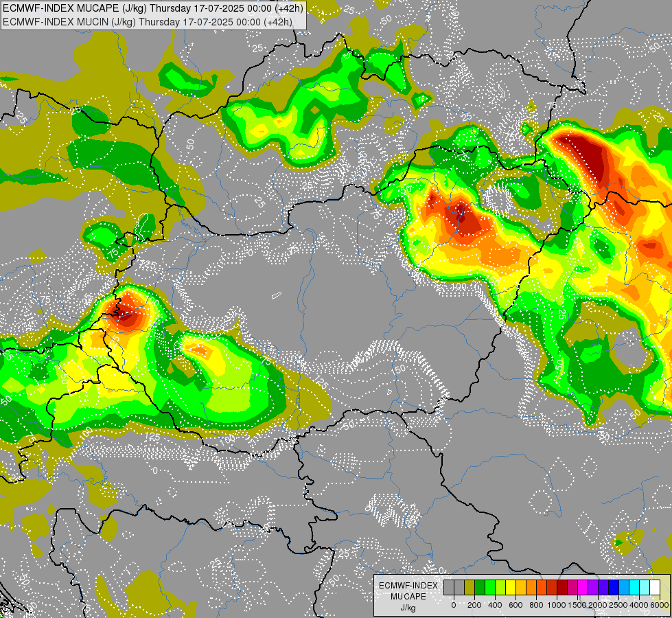The height and width of the screenshot is (618, 672).
Task: Pick the pure yellow legend swatch
Action: [x=511, y=587]
